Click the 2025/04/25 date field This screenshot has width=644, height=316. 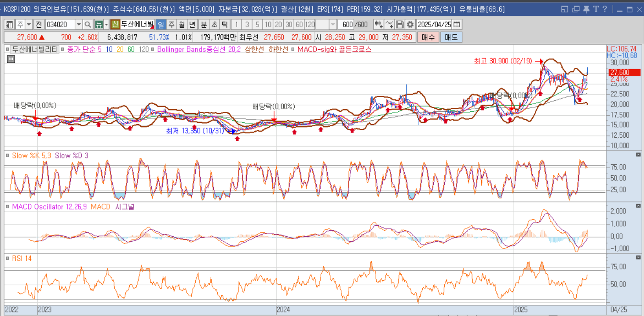pyautogui.click(x=434, y=25)
